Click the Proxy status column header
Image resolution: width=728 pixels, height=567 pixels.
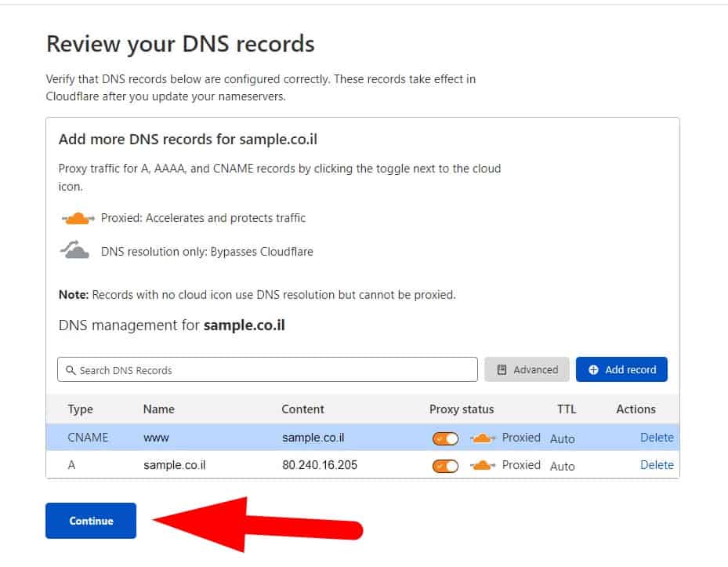tap(462, 409)
